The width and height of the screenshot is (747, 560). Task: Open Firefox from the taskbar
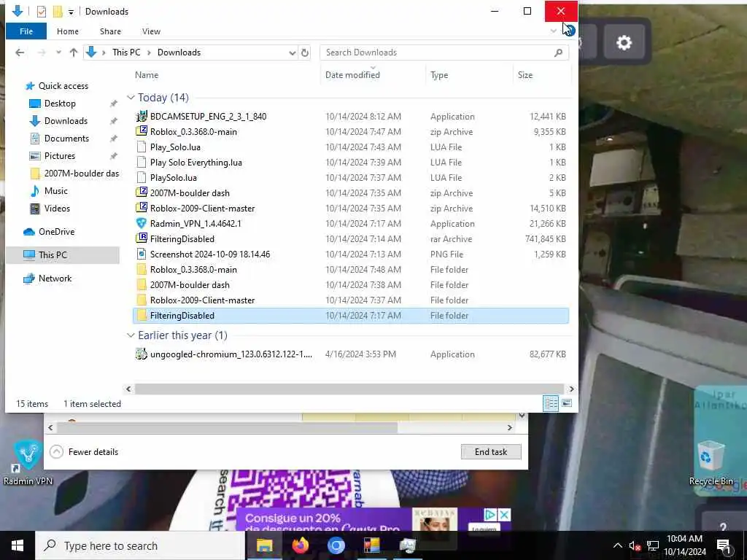click(x=300, y=545)
